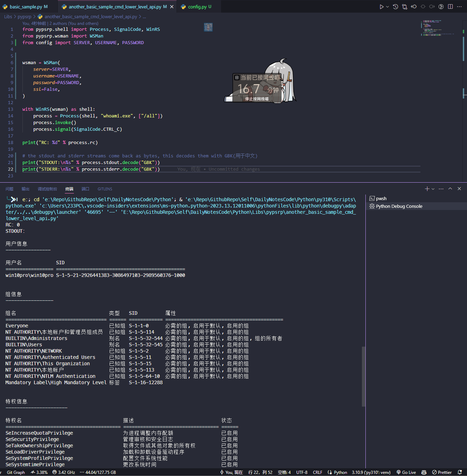Start Go Live server

(x=406, y=472)
